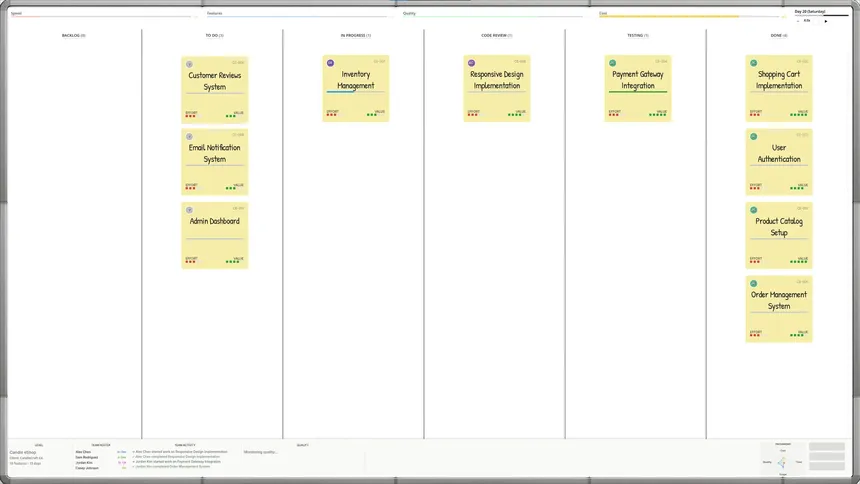Click green avatar on Order Management System card
The height and width of the screenshot is (484, 860).
pyautogui.click(x=754, y=284)
